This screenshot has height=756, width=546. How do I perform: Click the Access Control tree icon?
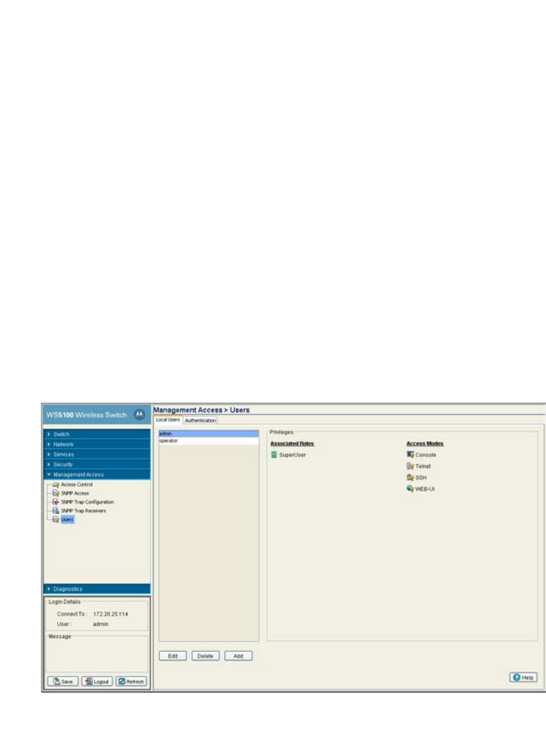[56, 484]
